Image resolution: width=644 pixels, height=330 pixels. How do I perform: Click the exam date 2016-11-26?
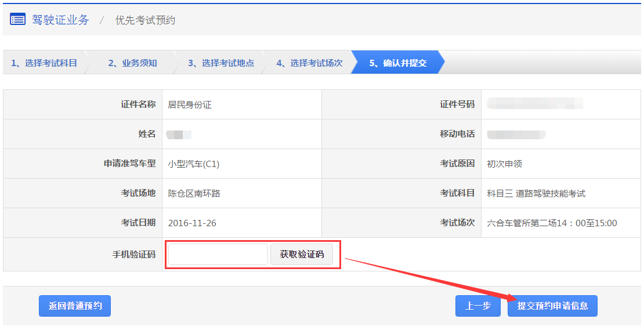coord(192,223)
